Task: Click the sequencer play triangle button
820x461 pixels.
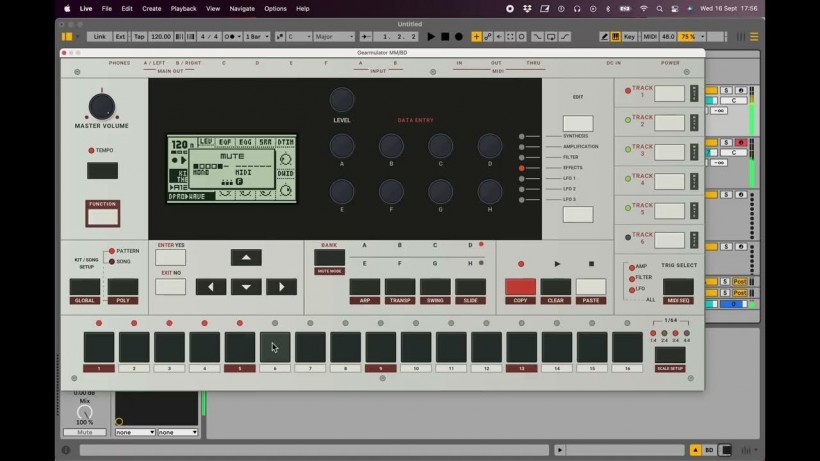Action: 557,264
